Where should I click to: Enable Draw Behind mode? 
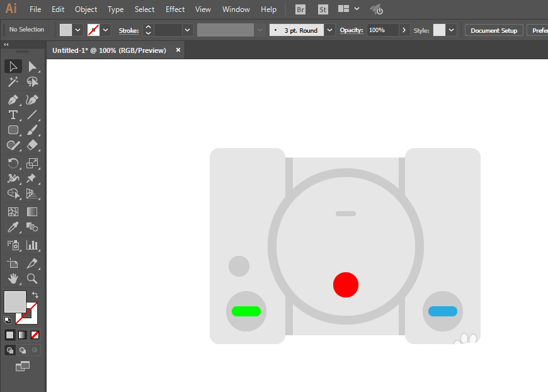click(23, 350)
